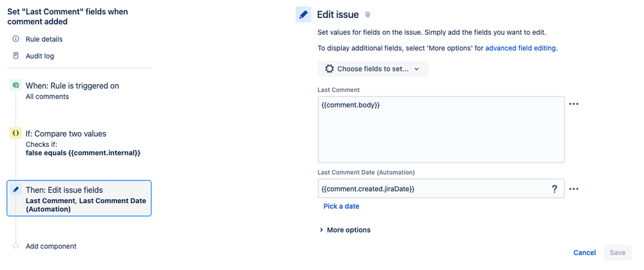Click the yellow curly braces condition icon

point(16,133)
